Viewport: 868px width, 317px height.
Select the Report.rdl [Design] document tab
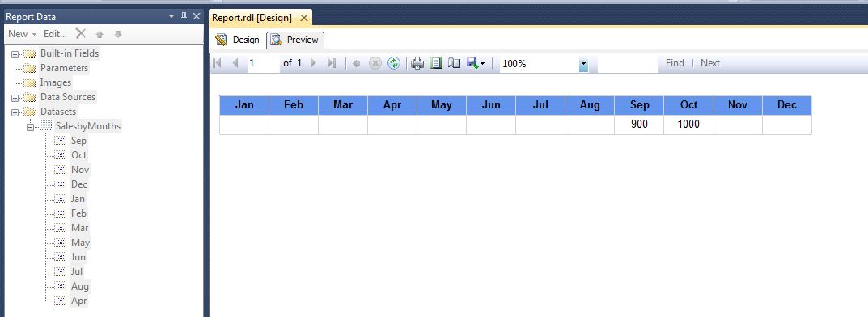[x=252, y=18]
